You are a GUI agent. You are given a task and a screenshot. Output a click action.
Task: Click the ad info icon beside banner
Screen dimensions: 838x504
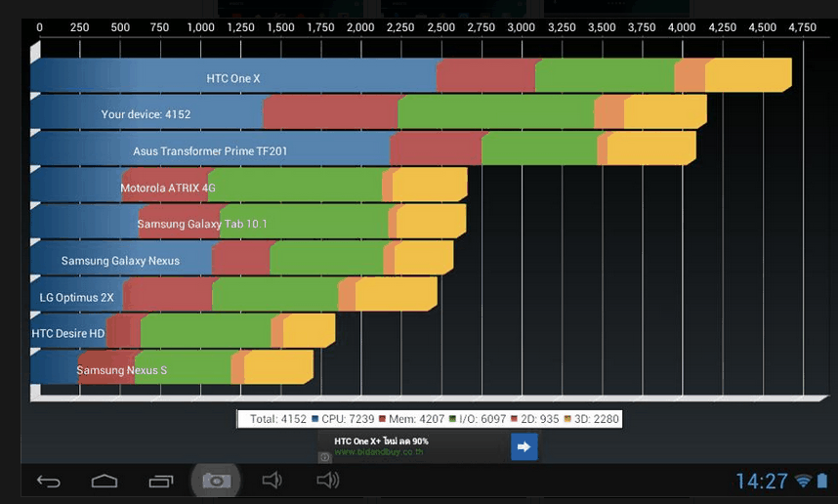tap(324, 457)
